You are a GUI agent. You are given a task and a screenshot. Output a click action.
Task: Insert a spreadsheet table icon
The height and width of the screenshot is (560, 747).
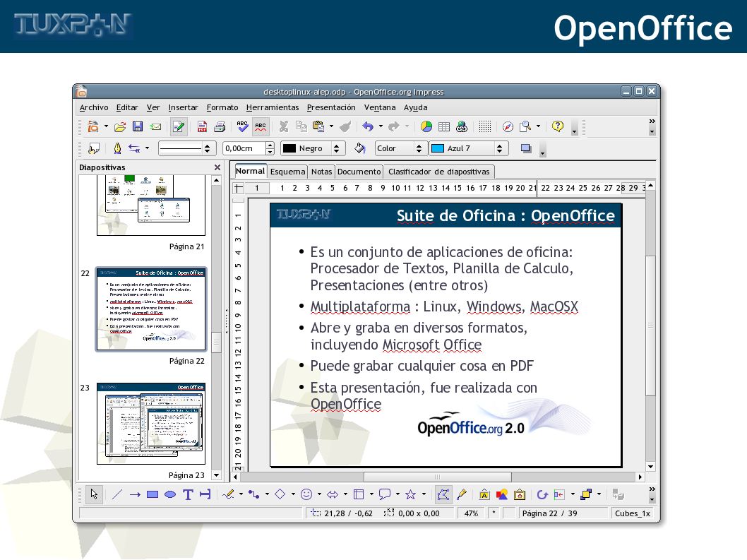click(444, 127)
